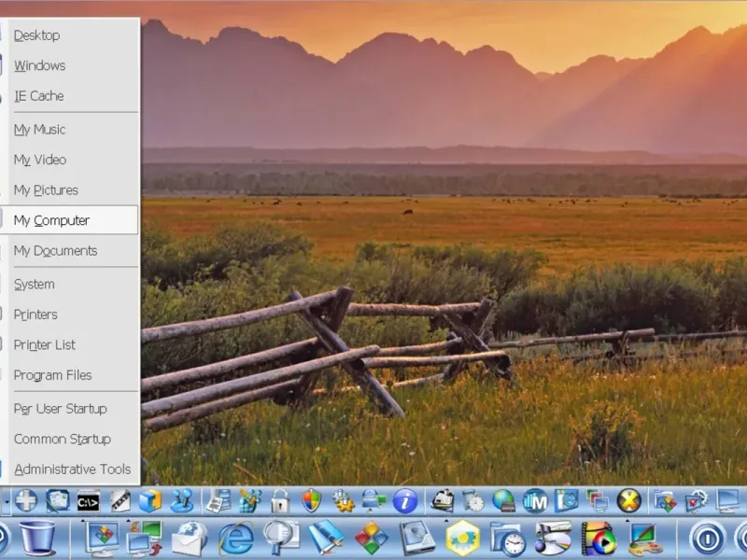Open the monitor with Windows logo dock icon
This screenshot has width=747, height=560.
pyautogui.click(x=102, y=539)
